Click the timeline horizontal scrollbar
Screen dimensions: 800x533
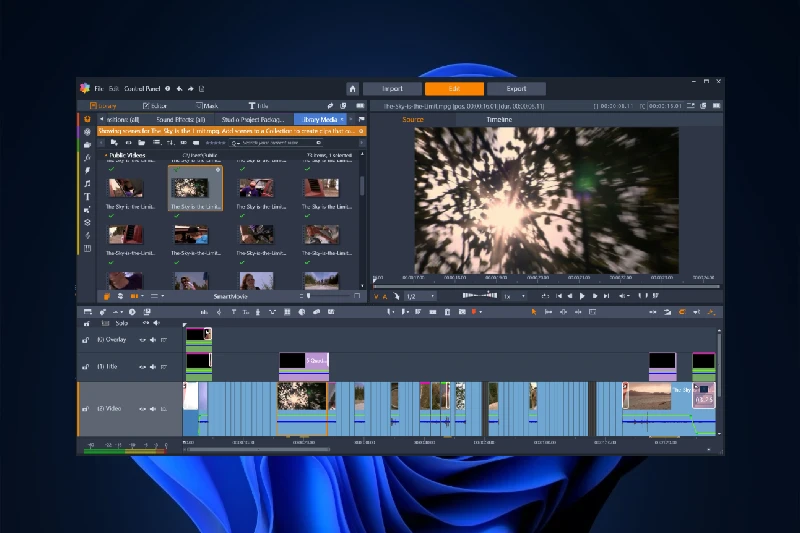258,449
